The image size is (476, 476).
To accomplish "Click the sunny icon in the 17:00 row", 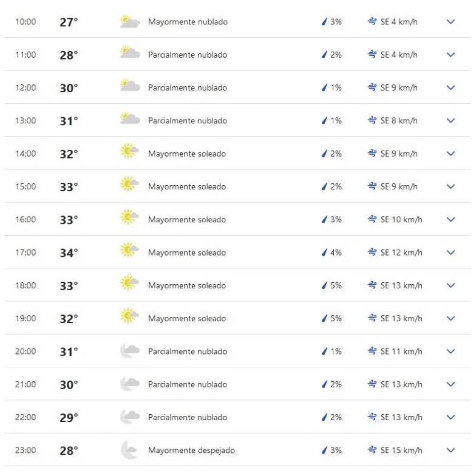I will pyautogui.click(x=129, y=252).
